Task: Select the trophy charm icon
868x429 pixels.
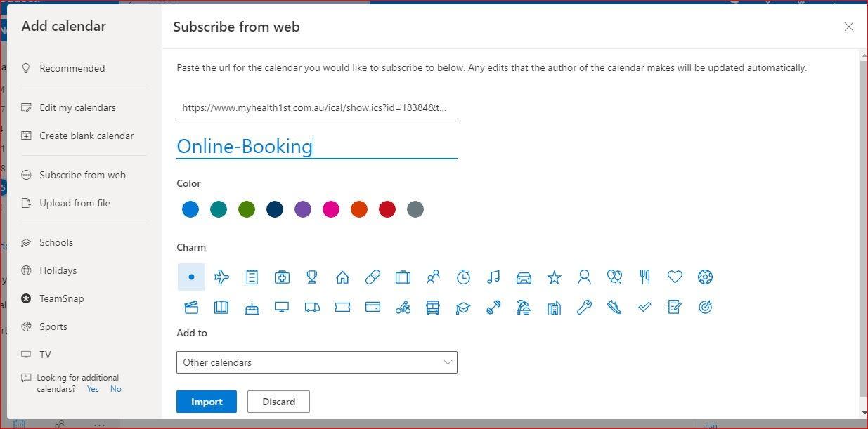Action: tap(312, 277)
